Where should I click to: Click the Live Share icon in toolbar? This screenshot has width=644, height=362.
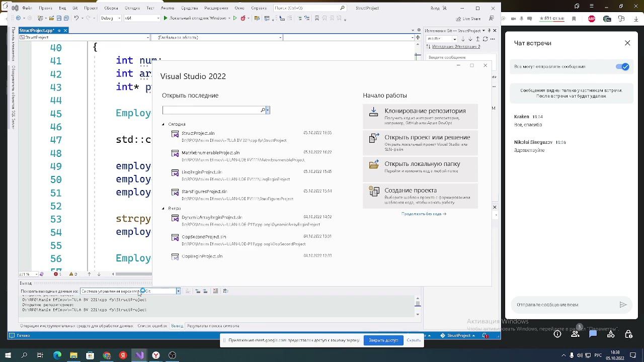[459, 18]
